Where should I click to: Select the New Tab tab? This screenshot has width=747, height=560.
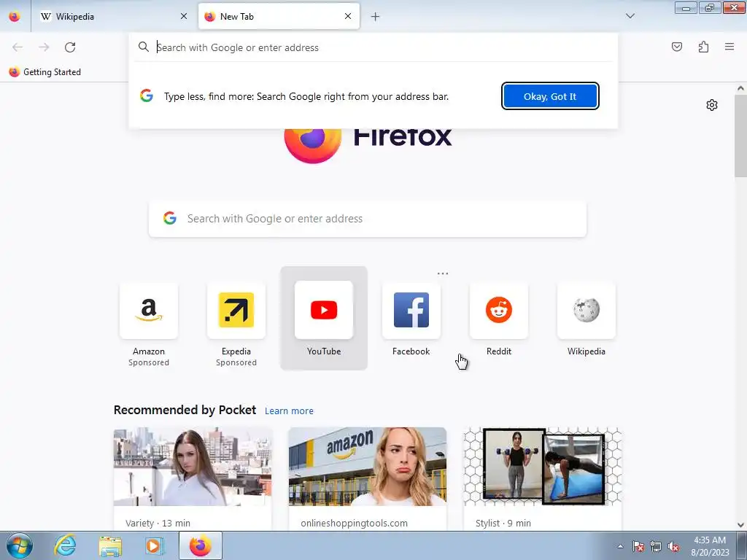[279, 16]
